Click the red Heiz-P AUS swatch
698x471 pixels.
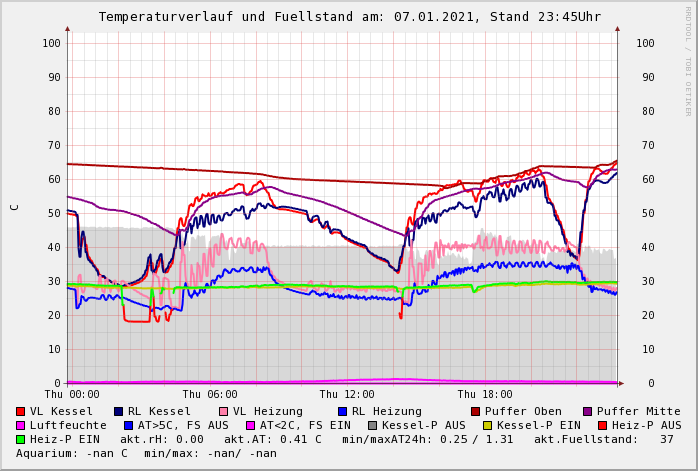click(x=602, y=426)
